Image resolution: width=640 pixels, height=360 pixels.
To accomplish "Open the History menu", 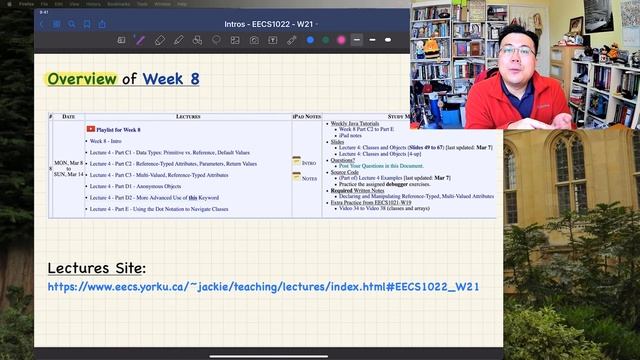I will pyautogui.click(x=93, y=4).
